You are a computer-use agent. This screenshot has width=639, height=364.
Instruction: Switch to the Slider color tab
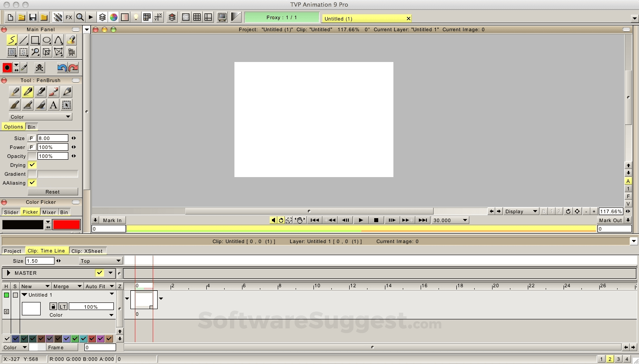click(x=11, y=212)
